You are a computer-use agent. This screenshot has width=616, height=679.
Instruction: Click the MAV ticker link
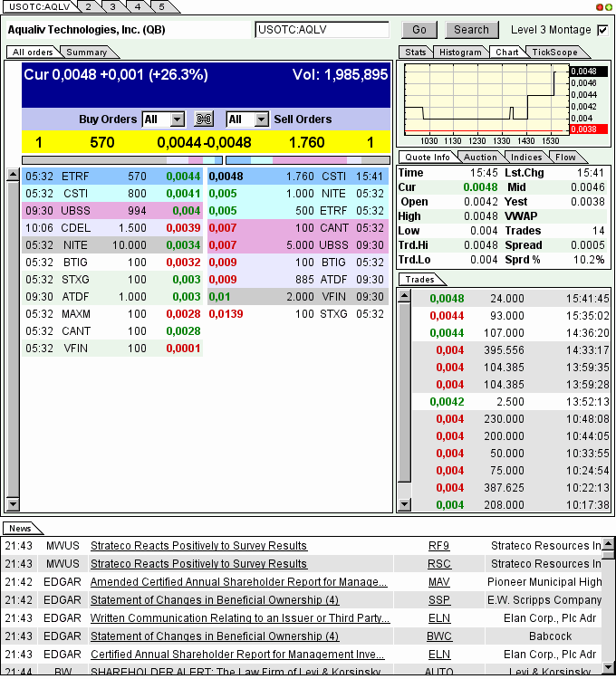pyautogui.click(x=438, y=582)
